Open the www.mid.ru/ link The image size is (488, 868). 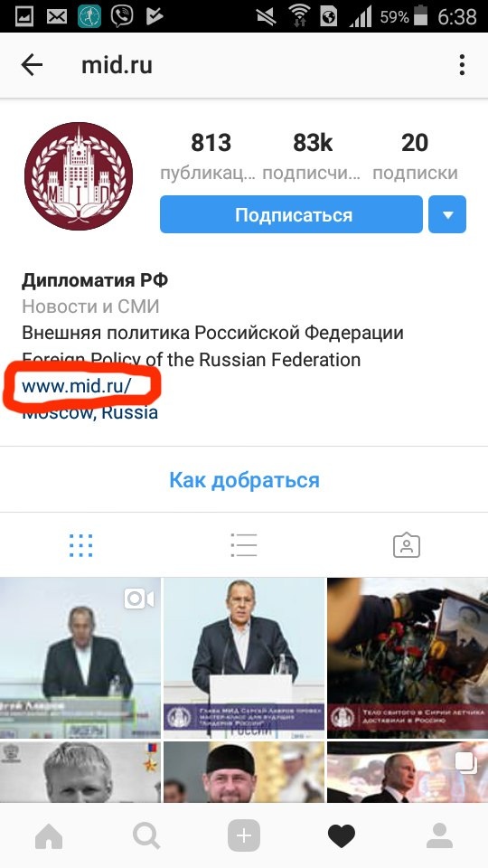76,386
